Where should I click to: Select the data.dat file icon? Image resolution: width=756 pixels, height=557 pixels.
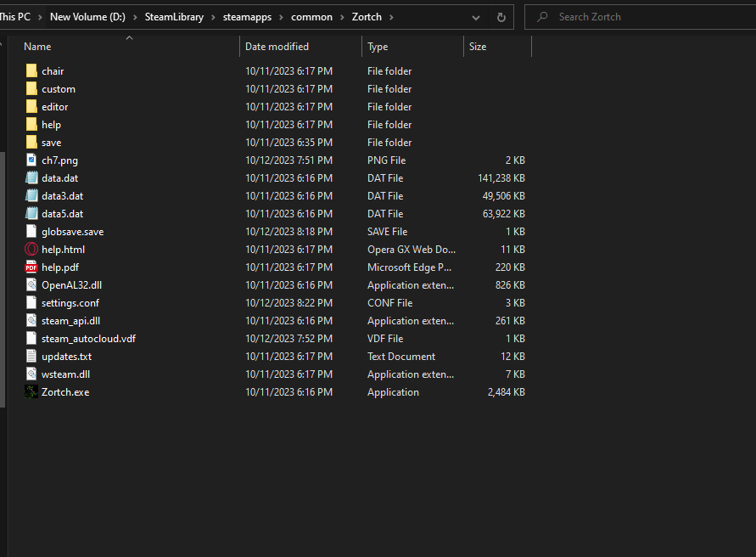tap(31, 178)
